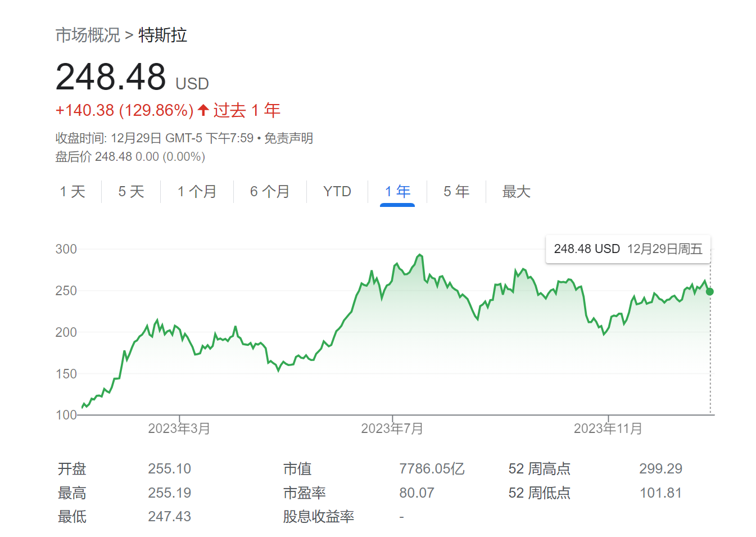Select the 1 天 time range tab
The width and height of the screenshot is (756, 537).
(73, 192)
